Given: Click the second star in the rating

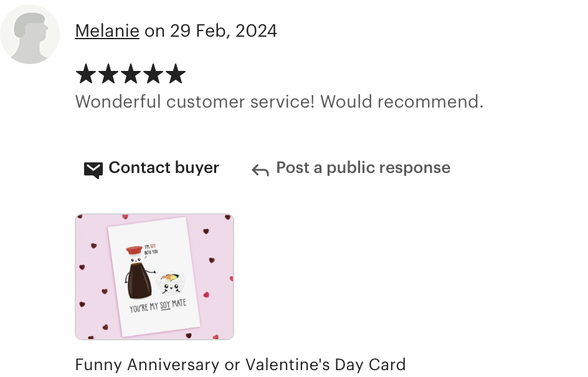Looking at the screenshot, I should pyautogui.click(x=108, y=73).
